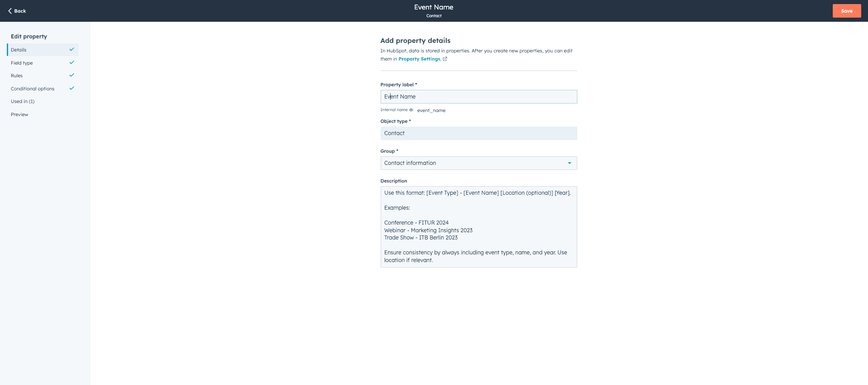The image size is (868, 385).
Task: Click the disabled Object type Contact field
Action: [x=478, y=133]
